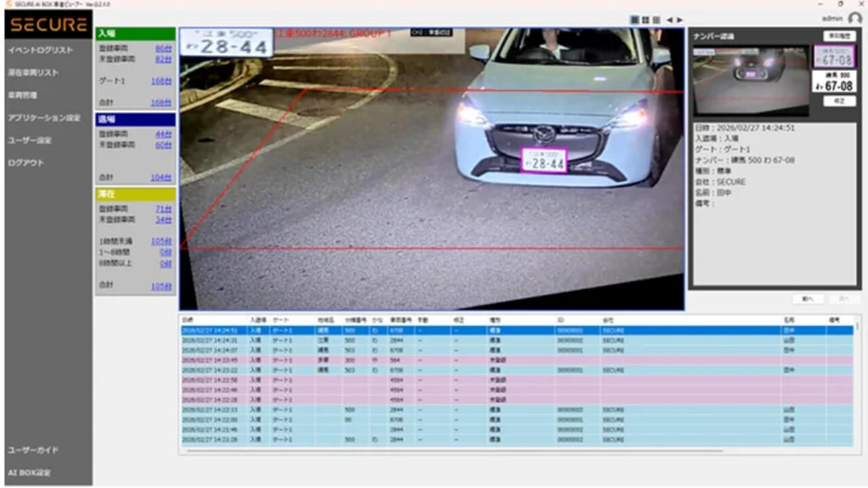Open the exit total 104台 link
This screenshot has height=488, width=868.
pyautogui.click(x=161, y=178)
